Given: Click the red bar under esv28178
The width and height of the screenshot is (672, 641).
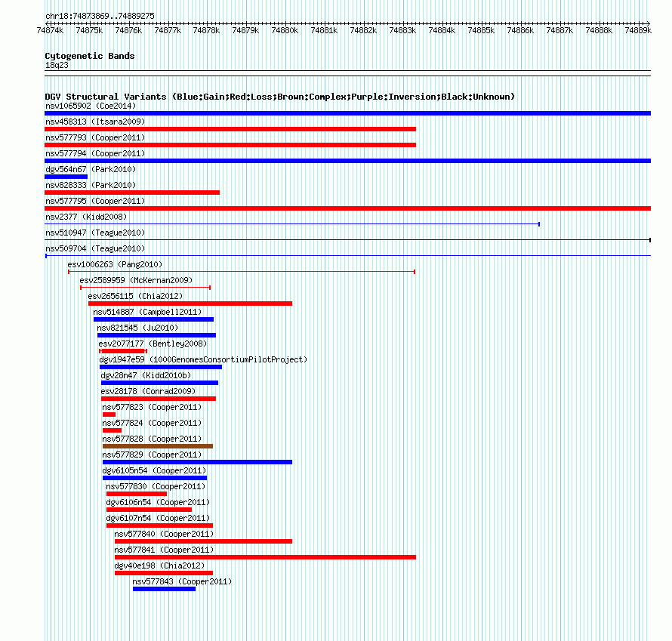Looking at the screenshot, I should pyautogui.click(x=159, y=399).
